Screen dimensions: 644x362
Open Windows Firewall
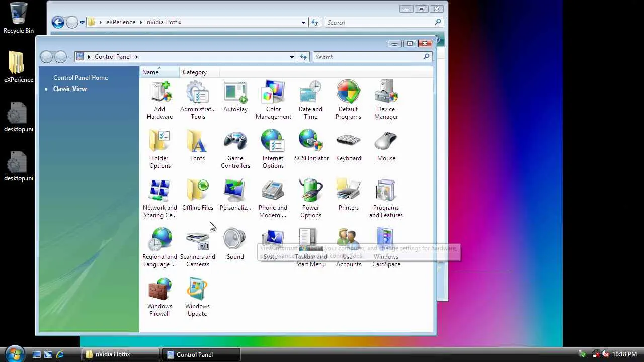tap(159, 298)
